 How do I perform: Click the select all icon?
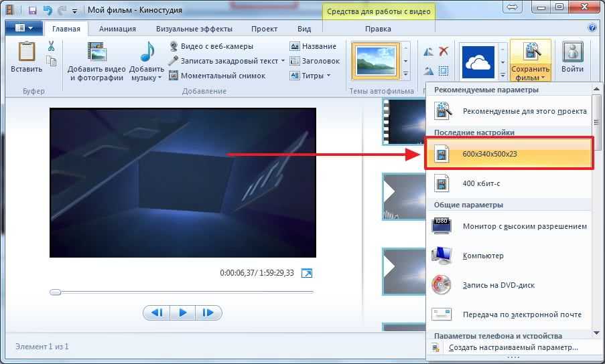[444, 70]
